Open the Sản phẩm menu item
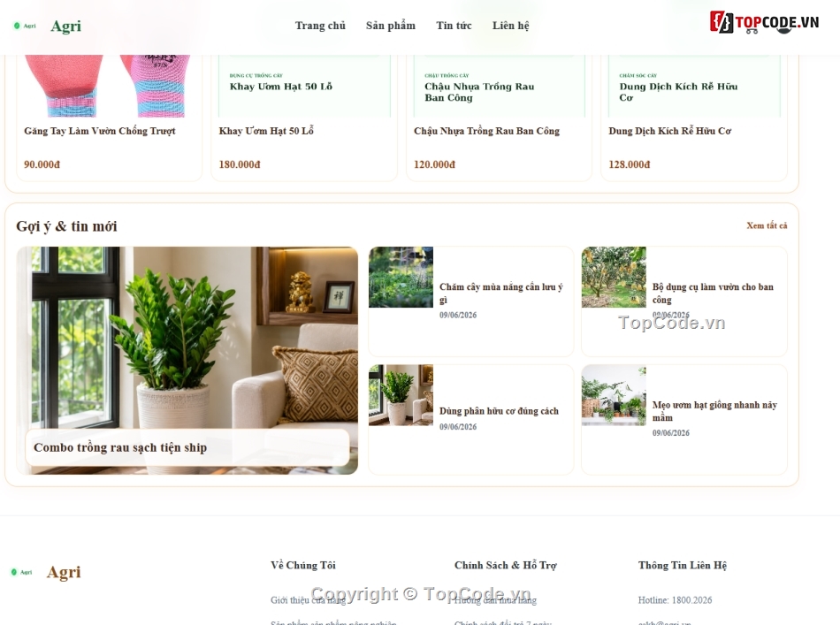The width and height of the screenshot is (840, 625). (391, 26)
